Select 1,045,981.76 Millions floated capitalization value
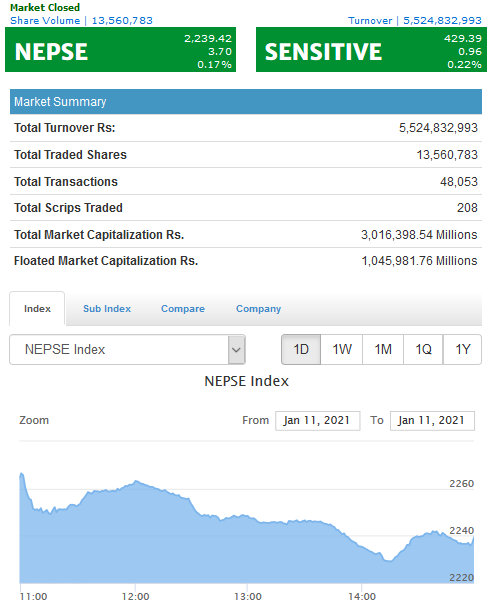489x606 pixels. click(x=419, y=261)
